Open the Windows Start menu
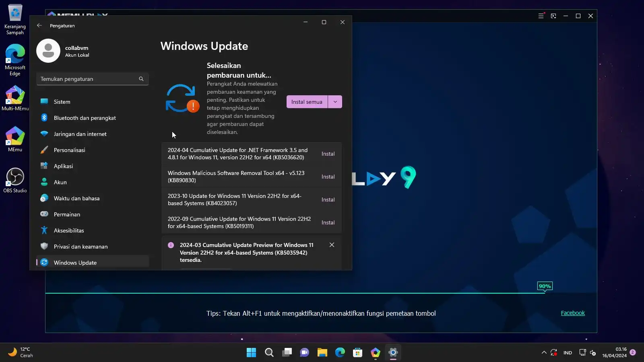This screenshot has width=644, height=362. tap(252, 353)
